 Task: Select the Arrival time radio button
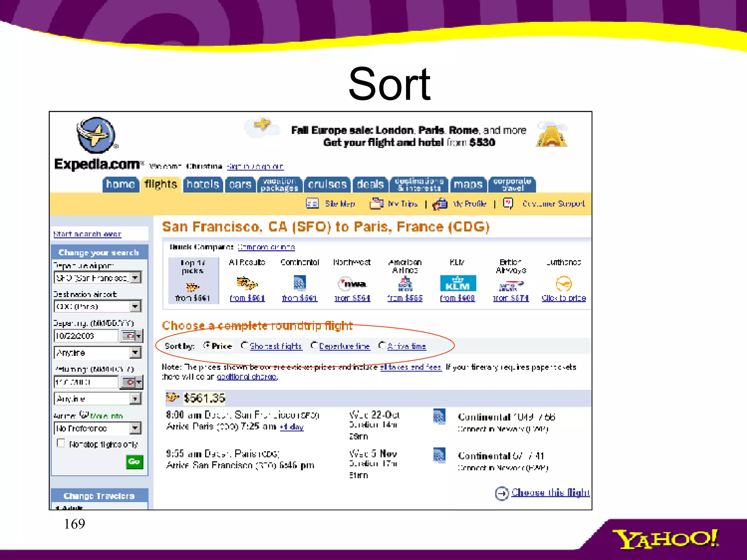click(382, 345)
